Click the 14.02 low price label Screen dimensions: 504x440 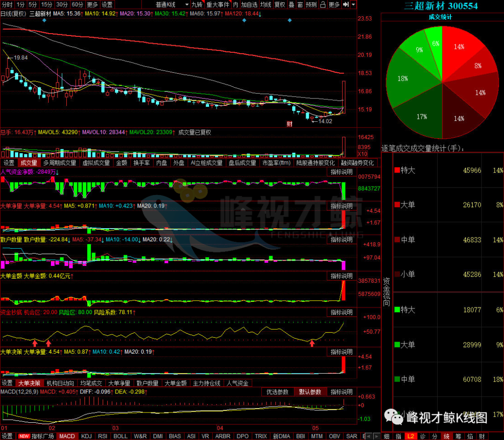[x=325, y=121]
